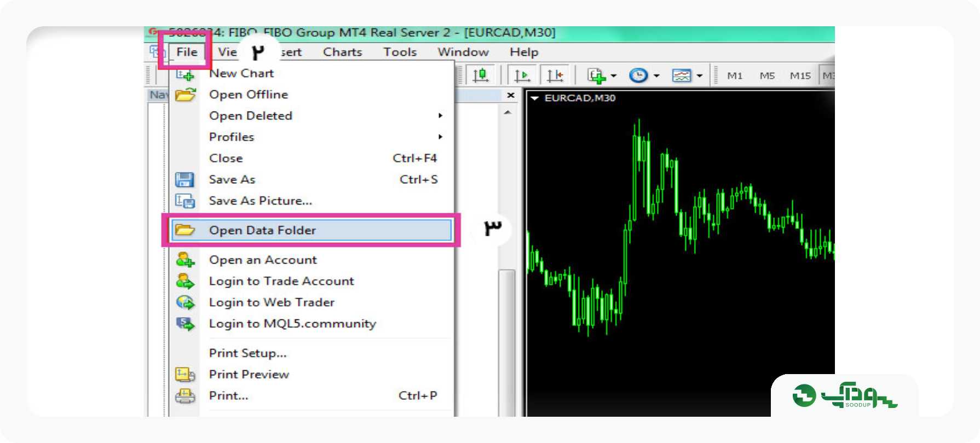This screenshot has width=980, height=443.
Task: Open the Charts menu
Action: tap(343, 52)
